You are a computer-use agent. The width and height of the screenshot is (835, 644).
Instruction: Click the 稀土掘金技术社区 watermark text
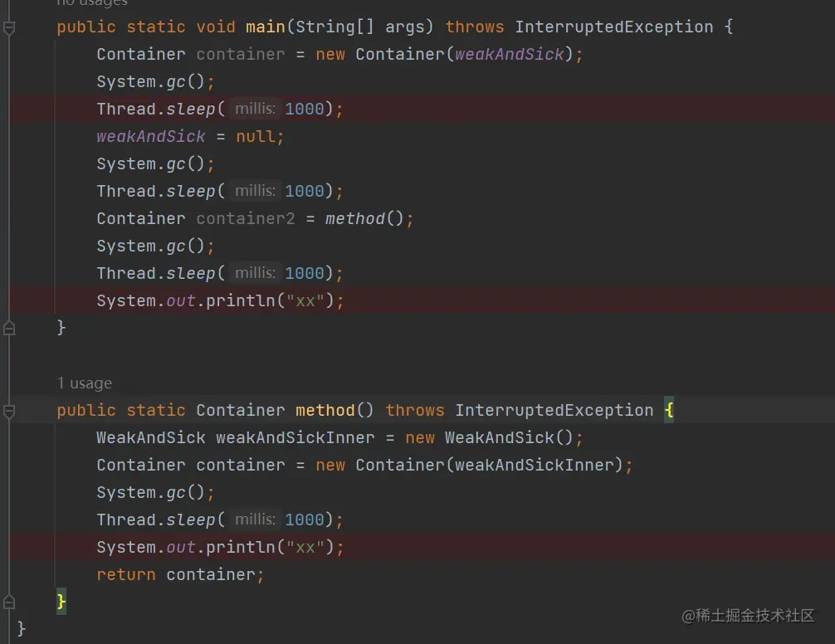pyautogui.click(x=754, y=616)
